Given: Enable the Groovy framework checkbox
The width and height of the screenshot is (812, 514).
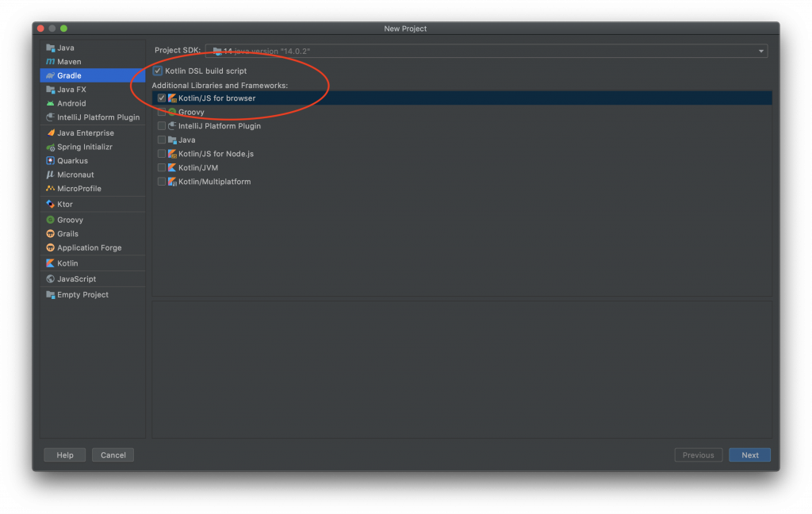Looking at the screenshot, I should click(162, 112).
